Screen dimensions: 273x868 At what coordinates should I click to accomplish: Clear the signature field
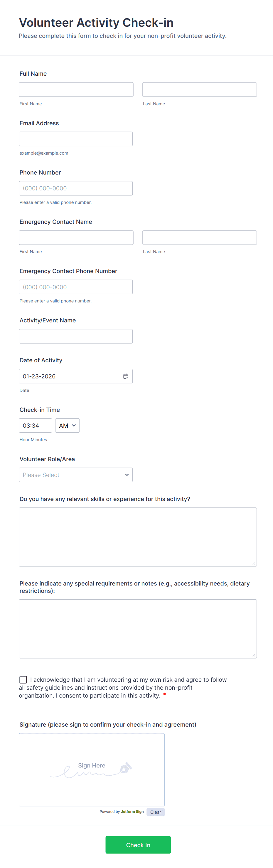click(x=155, y=812)
